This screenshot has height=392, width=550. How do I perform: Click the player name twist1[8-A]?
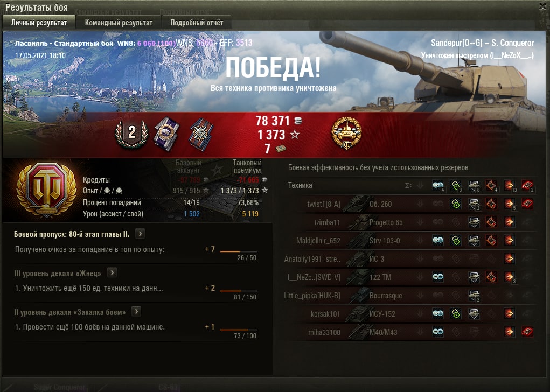323,204
